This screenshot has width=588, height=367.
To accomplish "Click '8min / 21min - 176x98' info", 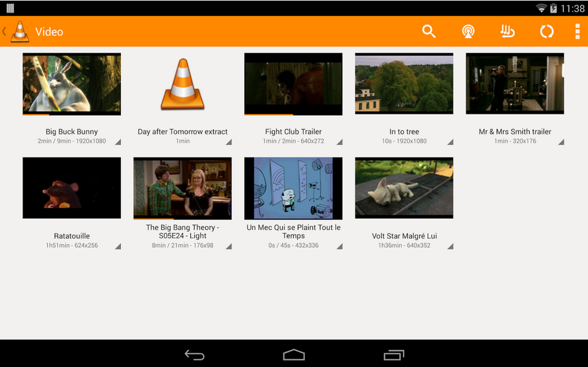I will click(x=183, y=245).
